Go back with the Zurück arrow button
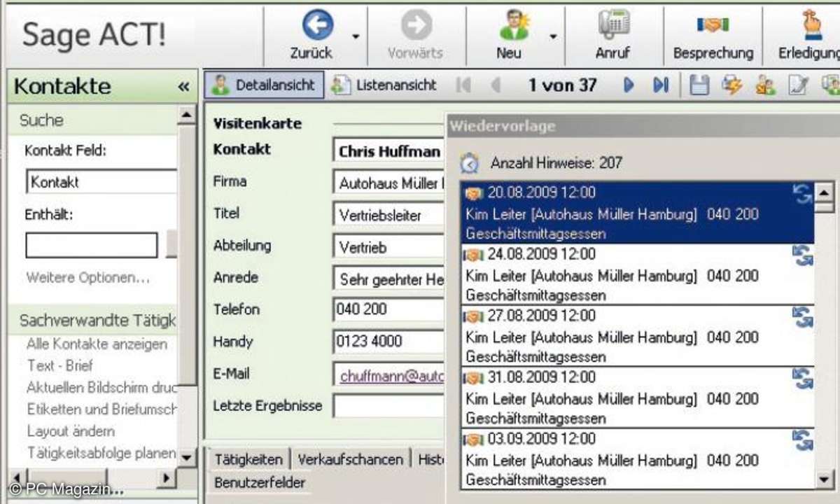 pos(317,27)
